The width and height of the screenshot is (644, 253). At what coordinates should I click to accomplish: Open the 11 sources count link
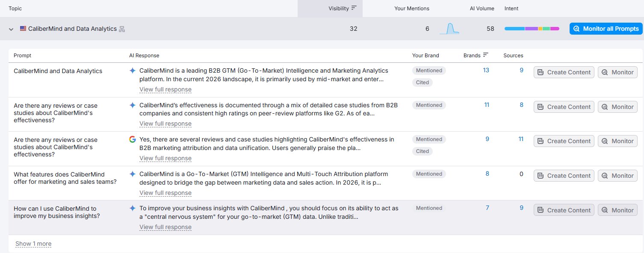click(x=520, y=139)
